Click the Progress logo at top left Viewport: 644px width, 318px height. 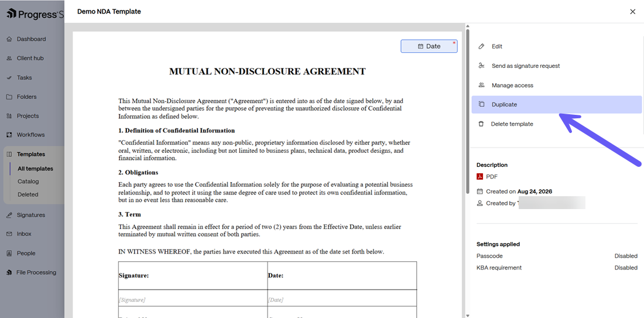pyautogui.click(x=35, y=15)
